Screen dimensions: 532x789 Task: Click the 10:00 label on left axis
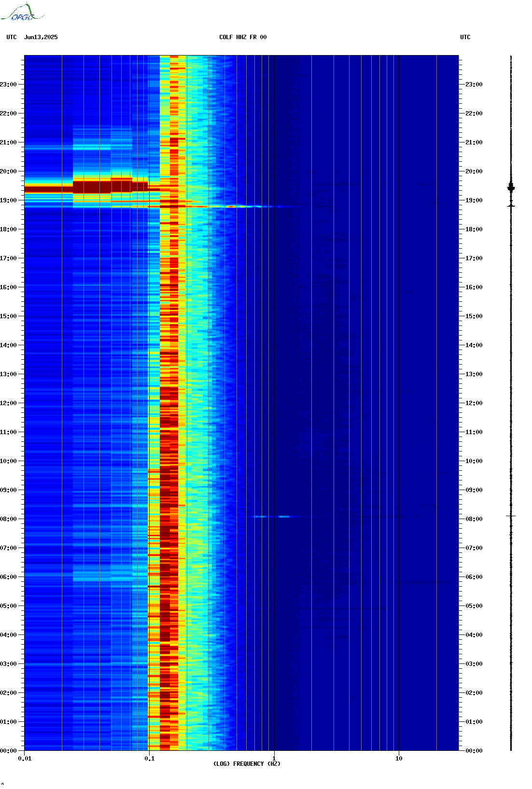[x=8, y=461]
